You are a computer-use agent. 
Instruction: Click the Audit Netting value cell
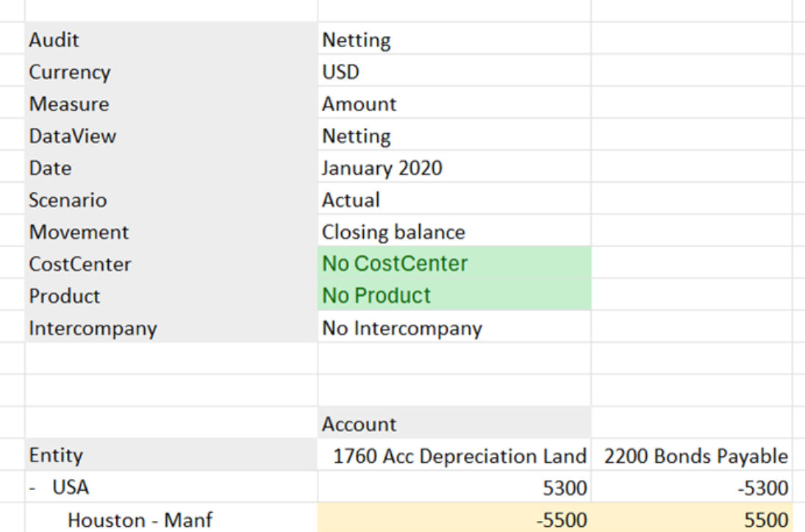[x=454, y=38]
